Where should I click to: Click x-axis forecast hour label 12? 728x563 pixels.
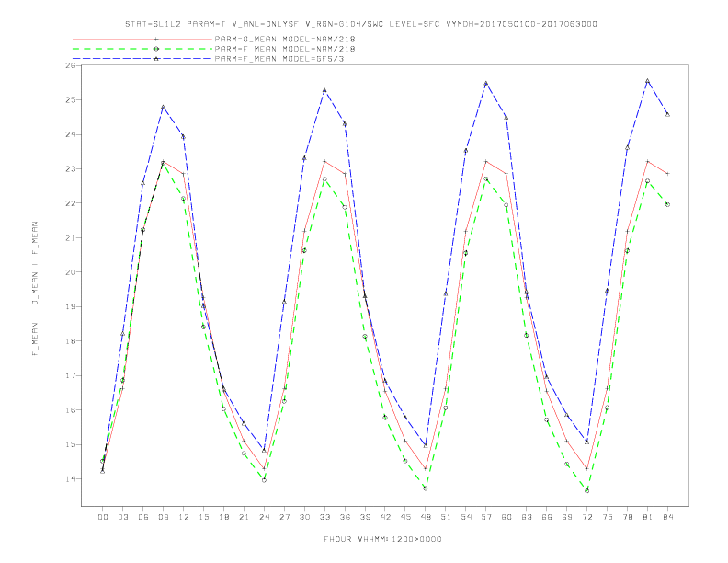point(184,517)
